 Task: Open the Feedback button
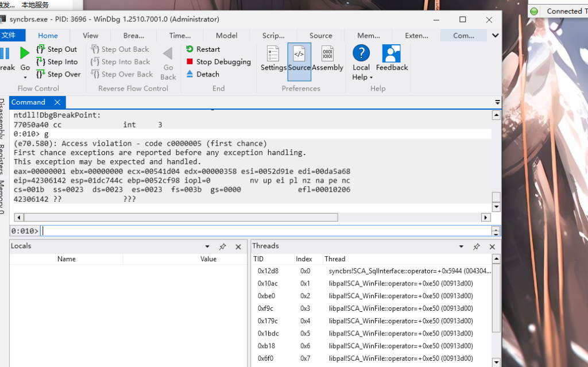(x=392, y=59)
